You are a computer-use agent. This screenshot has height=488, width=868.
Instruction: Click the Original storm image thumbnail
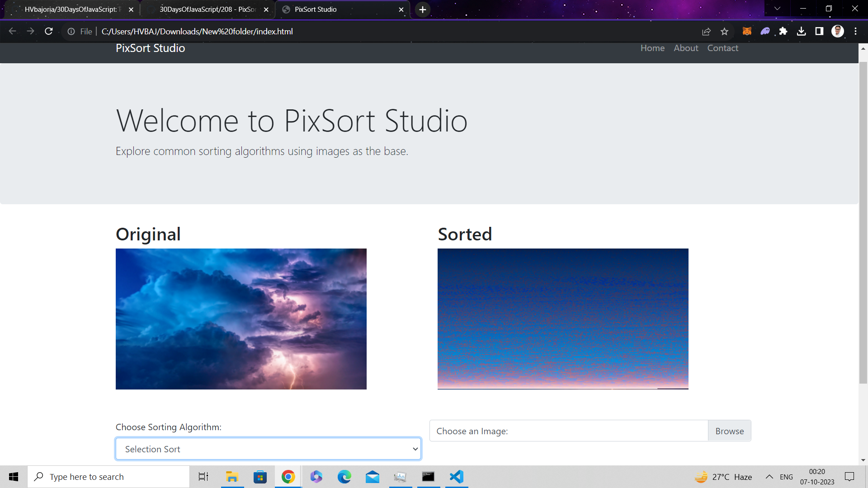click(241, 319)
